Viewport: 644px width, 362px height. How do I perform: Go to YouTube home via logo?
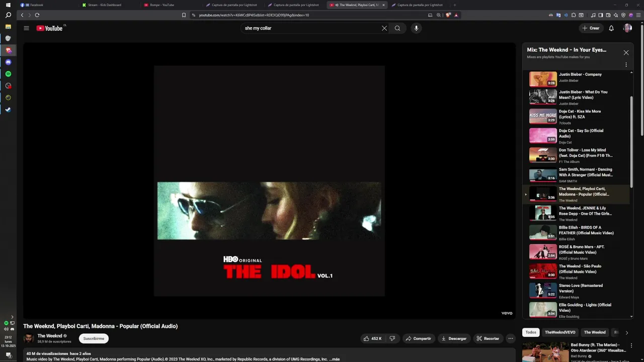[49, 28]
